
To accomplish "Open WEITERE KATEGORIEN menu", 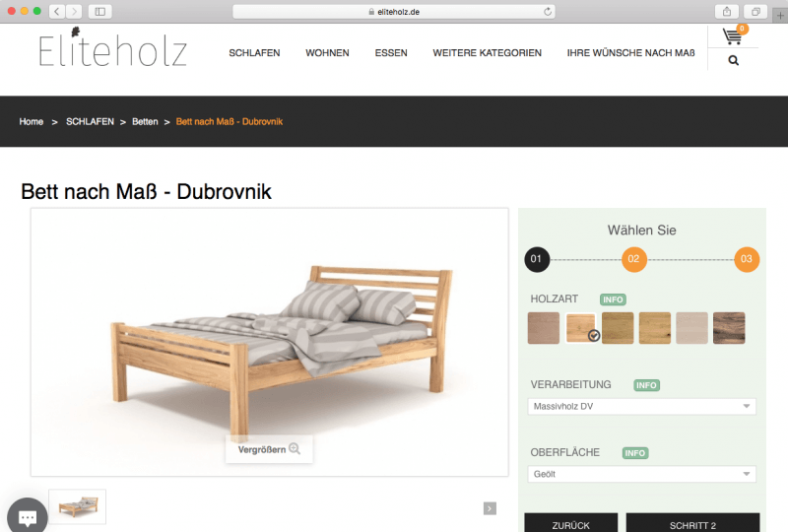I will pyautogui.click(x=487, y=53).
